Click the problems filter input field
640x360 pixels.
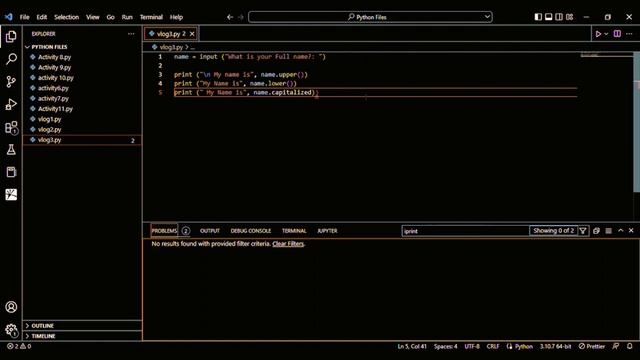(x=465, y=231)
